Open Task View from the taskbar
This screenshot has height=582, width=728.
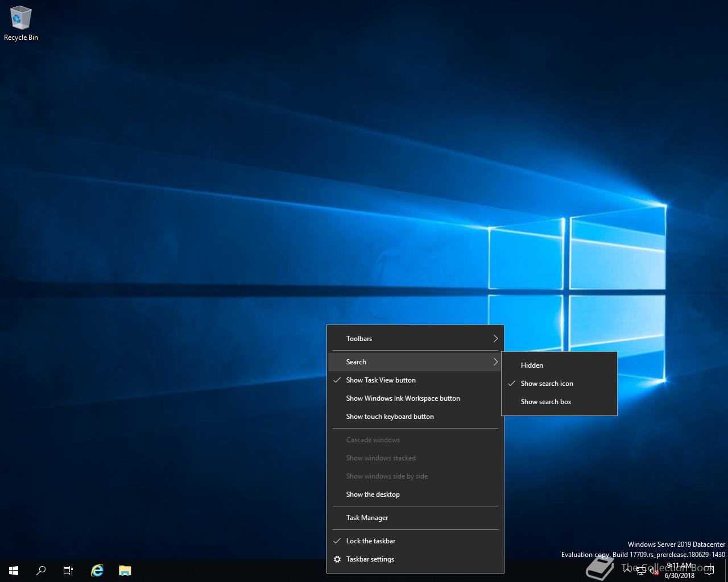(68, 571)
